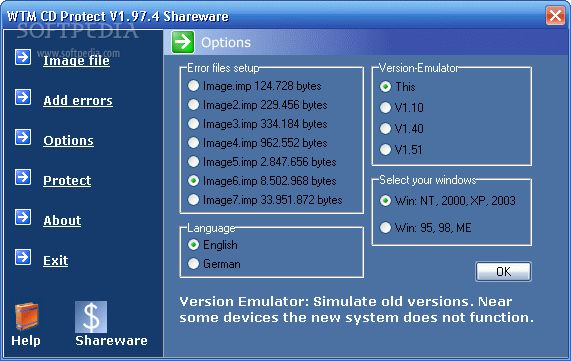Show the About page
The height and width of the screenshot is (361, 571).
tap(62, 220)
